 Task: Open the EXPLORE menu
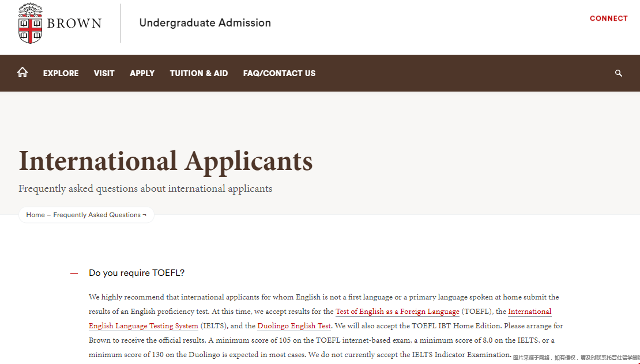[x=61, y=73]
